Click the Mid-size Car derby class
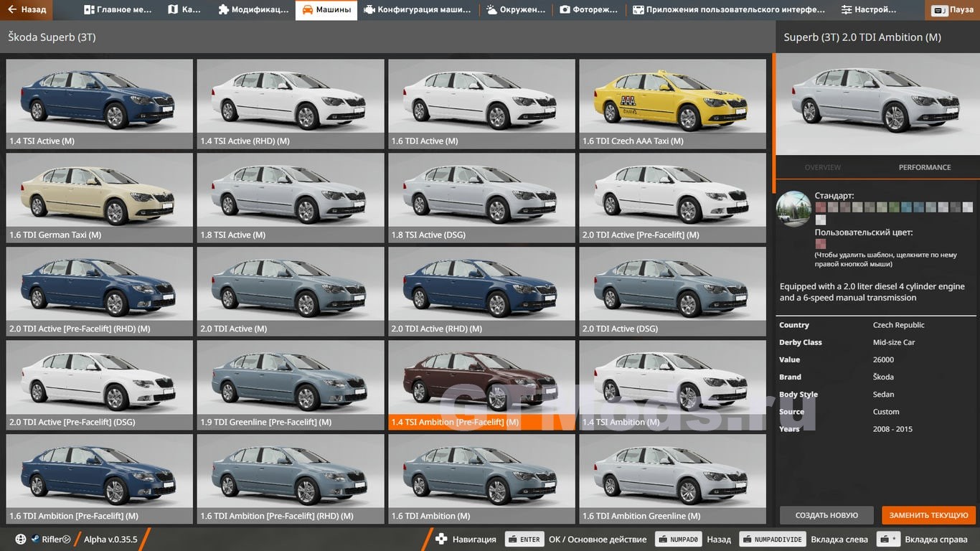 click(x=894, y=342)
